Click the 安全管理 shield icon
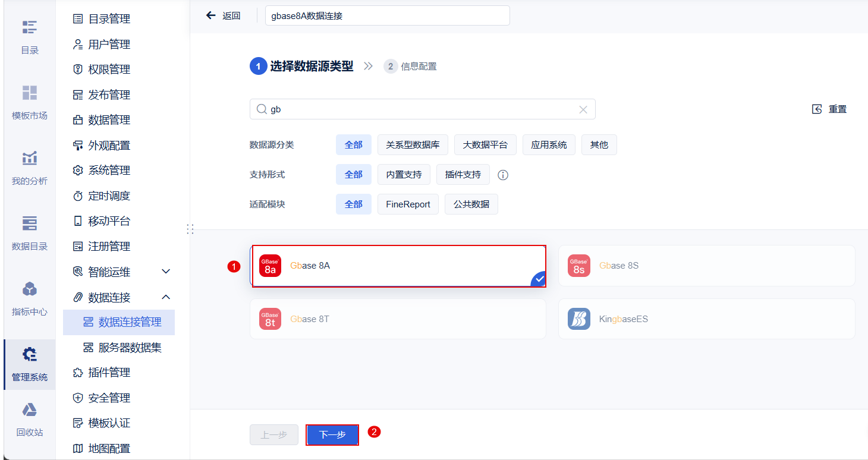 [78, 398]
